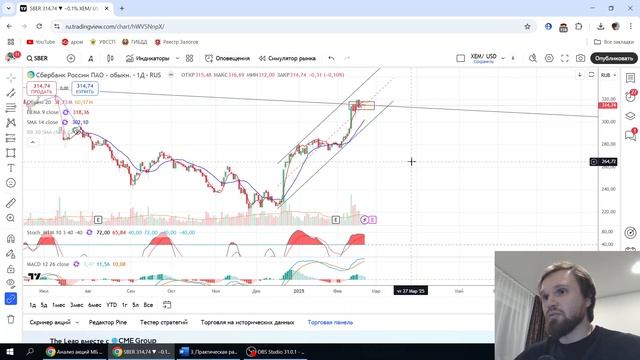
Task: Open the chats icon in right sidebar
Action: coord(630,135)
